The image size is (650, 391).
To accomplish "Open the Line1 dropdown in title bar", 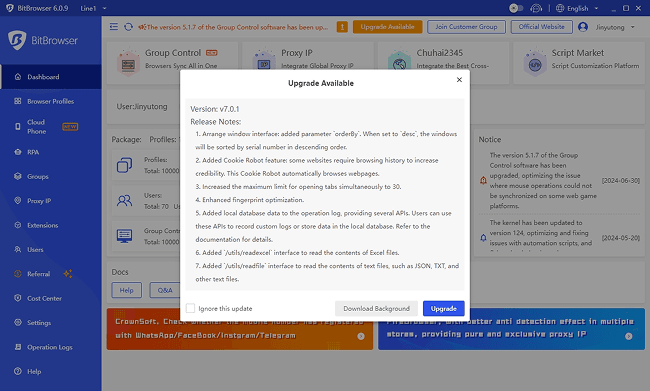I will (93, 8).
